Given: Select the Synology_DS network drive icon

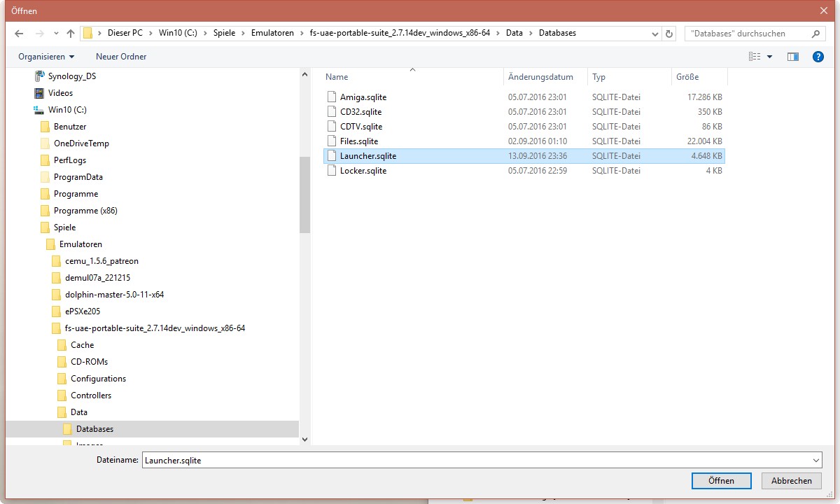Looking at the screenshot, I should pos(39,76).
